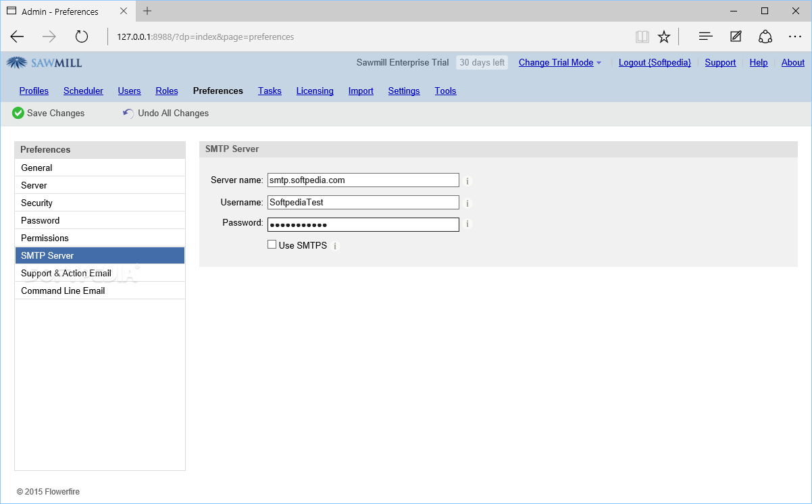Click the Password input field
812x504 pixels.
pos(363,224)
